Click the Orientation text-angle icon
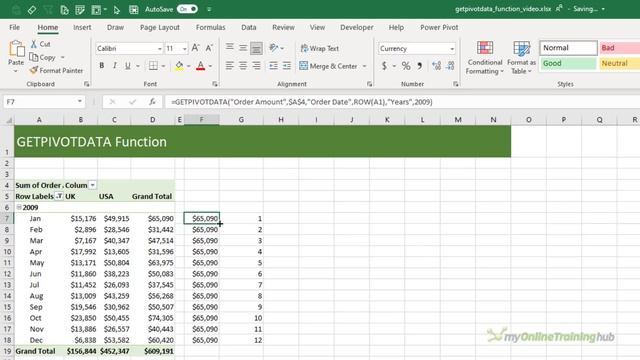Viewport: 640px width, 360px height. coord(274,48)
